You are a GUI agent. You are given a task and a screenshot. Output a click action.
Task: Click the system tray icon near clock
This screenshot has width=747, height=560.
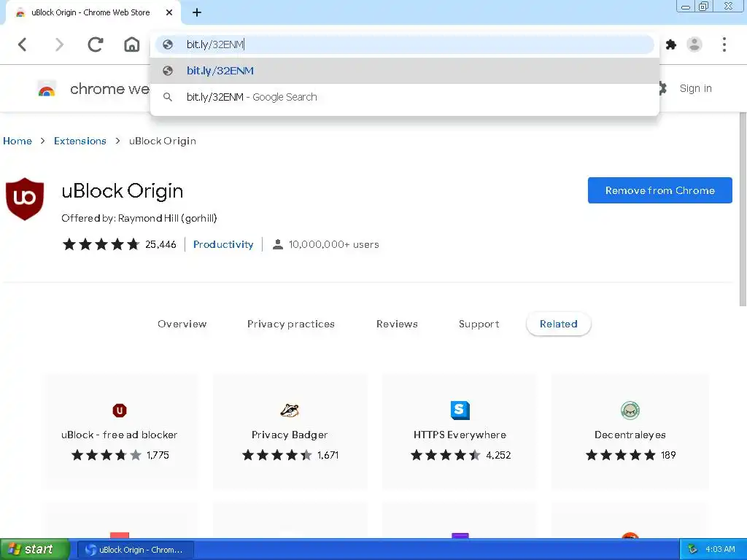coord(692,550)
